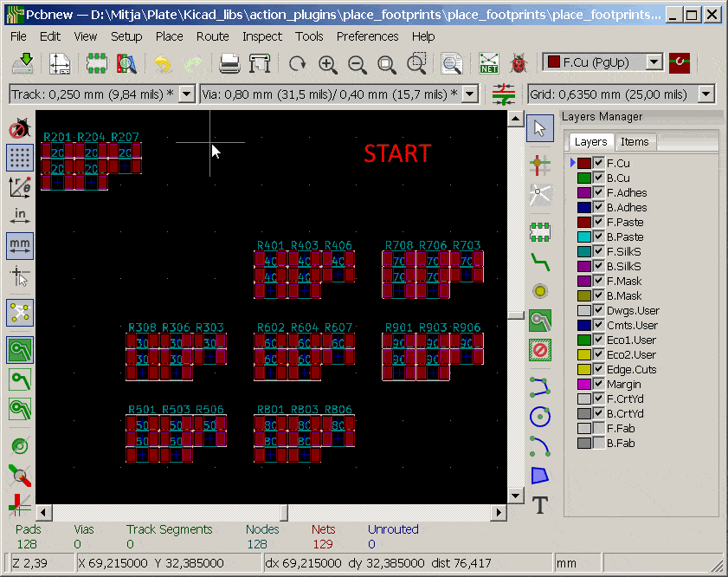This screenshot has height=577, width=728.
Task: Set units to millimeters
Action: [20, 246]
